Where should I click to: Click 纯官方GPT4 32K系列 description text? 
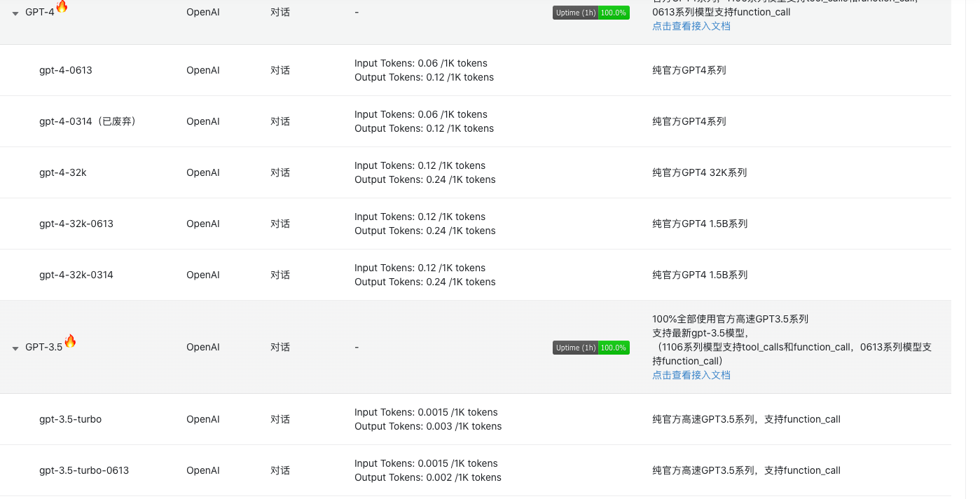coord(699,172)
